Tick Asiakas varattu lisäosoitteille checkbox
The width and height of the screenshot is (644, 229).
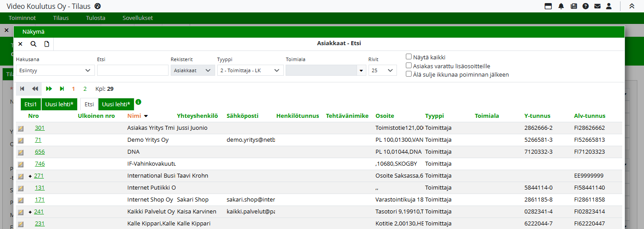(x=409, y=66)
